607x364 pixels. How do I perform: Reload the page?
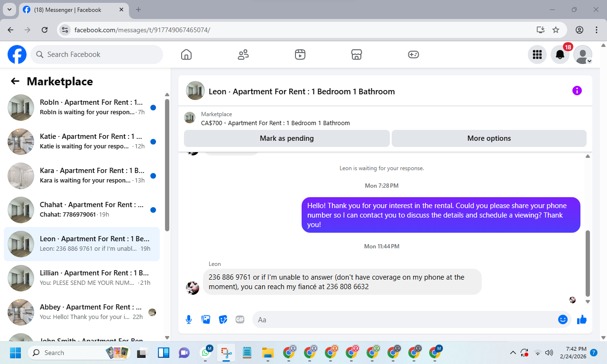click(x=45, y=29)
